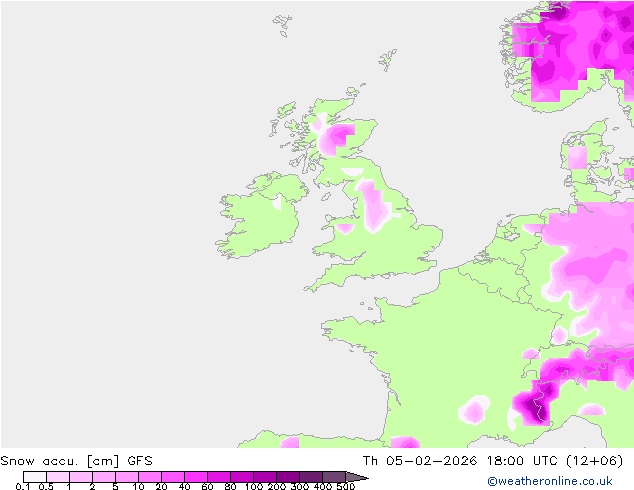Screen dimensions: 634x490
Task: Click the '80' legend label
Action: [x=230, y=486]
